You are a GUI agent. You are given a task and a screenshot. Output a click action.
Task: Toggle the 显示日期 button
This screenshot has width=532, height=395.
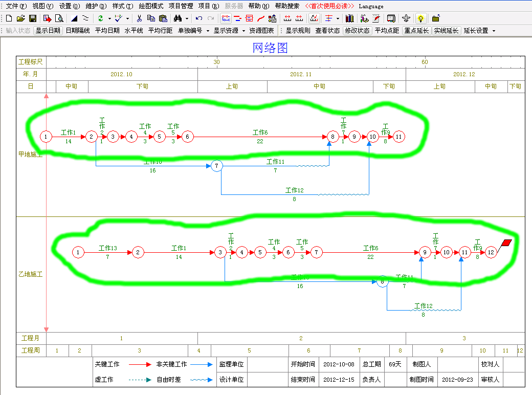click(x=48, y=31)
